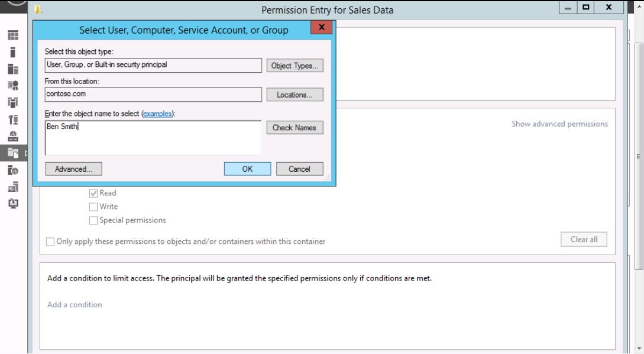644x354 pixels.
Task: Open the Locations... browser
Action: [x=295, y=95]
